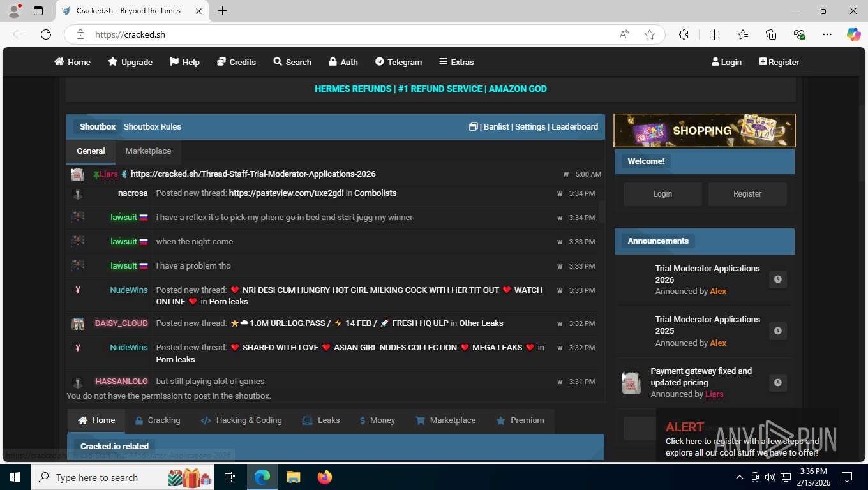Click Register in the top navigation
The image size is (868, 490).
coord(779,62)
